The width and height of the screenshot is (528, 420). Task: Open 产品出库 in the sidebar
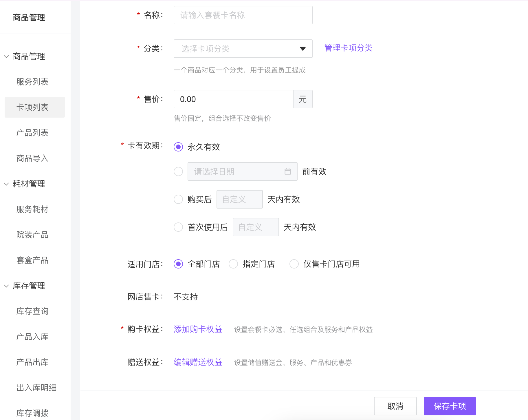(x=32, y=362)
